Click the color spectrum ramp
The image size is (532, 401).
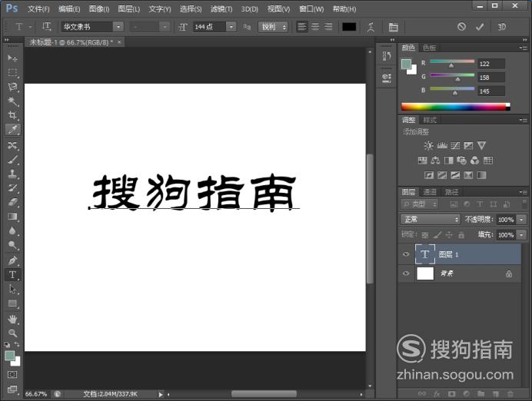click(x=455, y=107)
